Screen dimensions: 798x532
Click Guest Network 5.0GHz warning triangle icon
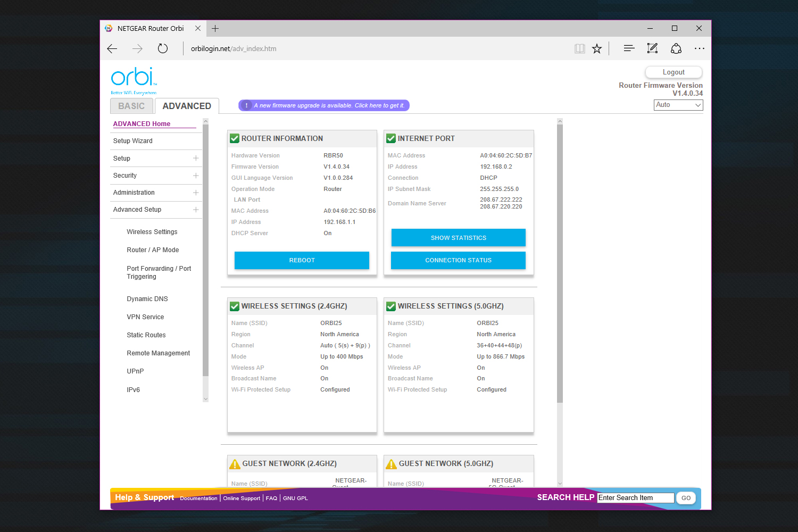pyautogui.click(x=391, y=464)
